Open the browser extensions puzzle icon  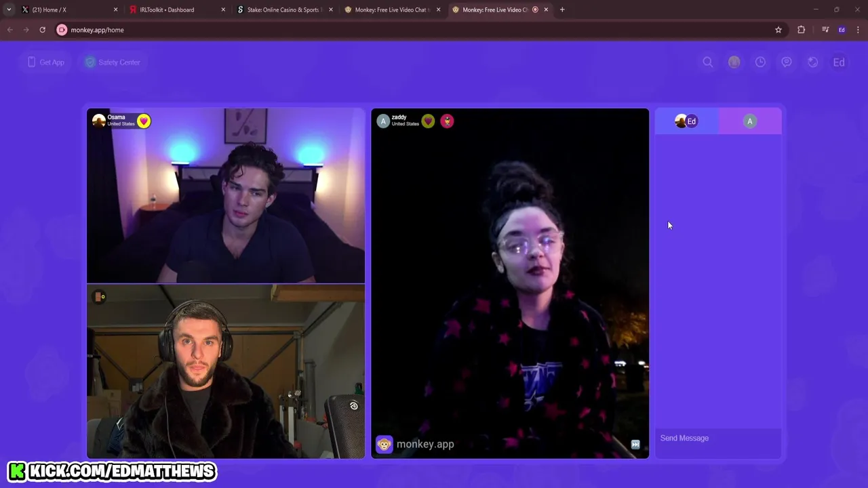tap(802, 30)
